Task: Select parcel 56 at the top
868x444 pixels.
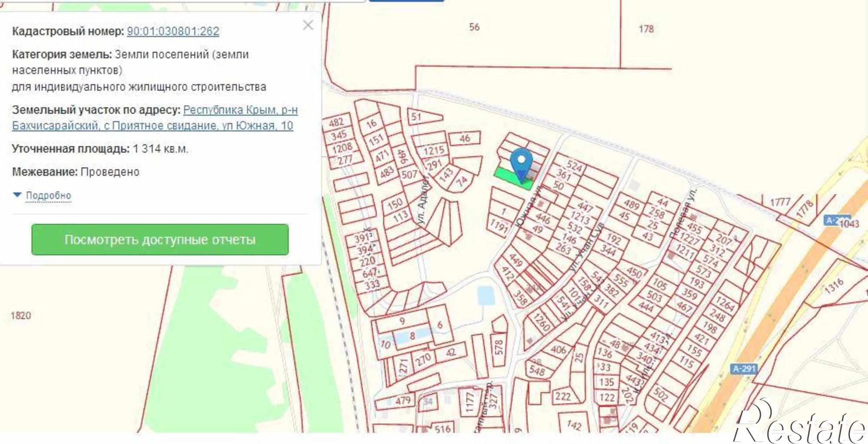Action: point(474,27)
